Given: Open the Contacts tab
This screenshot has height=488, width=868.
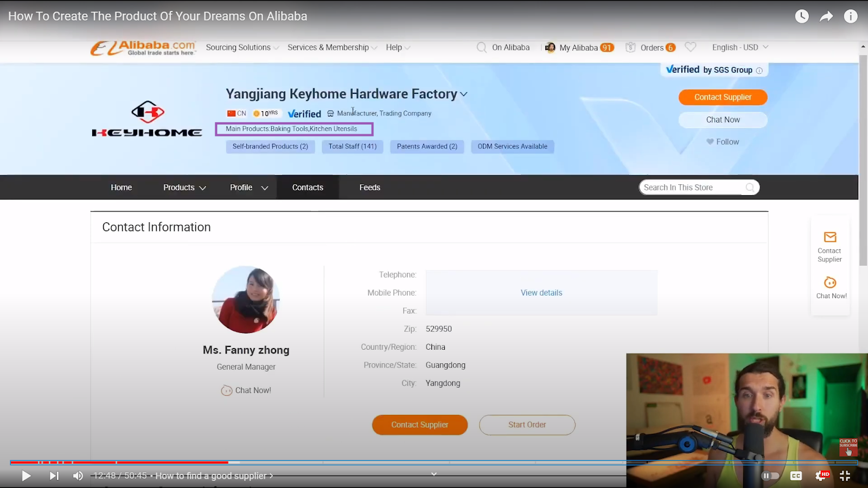Looking at the screenshot, I should point(308,188).
